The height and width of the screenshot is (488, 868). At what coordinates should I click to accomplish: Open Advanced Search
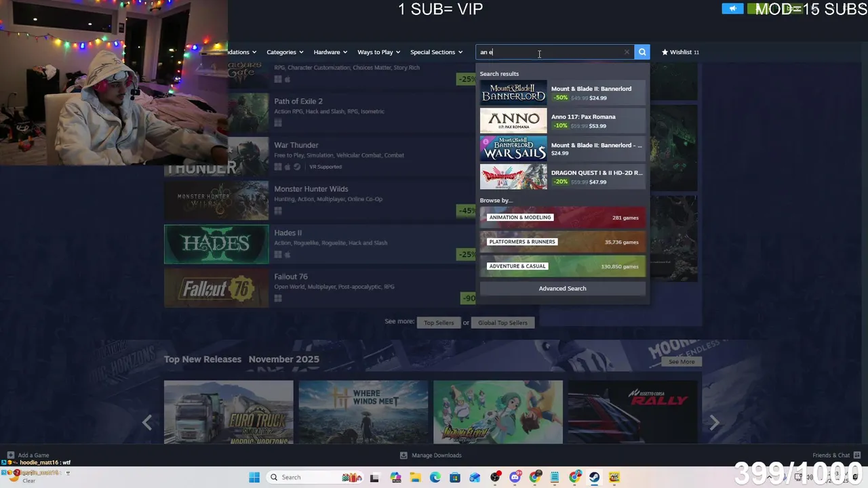click(562, 289)
